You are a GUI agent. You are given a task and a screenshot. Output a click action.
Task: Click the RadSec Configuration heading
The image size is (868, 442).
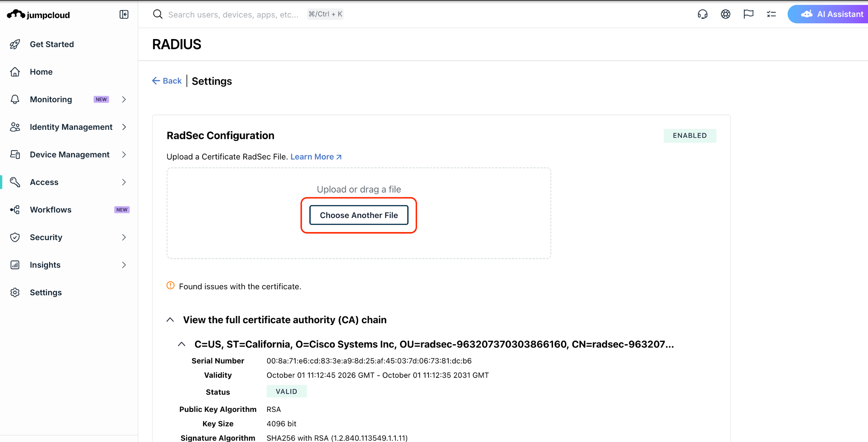(x=220, y=135)
